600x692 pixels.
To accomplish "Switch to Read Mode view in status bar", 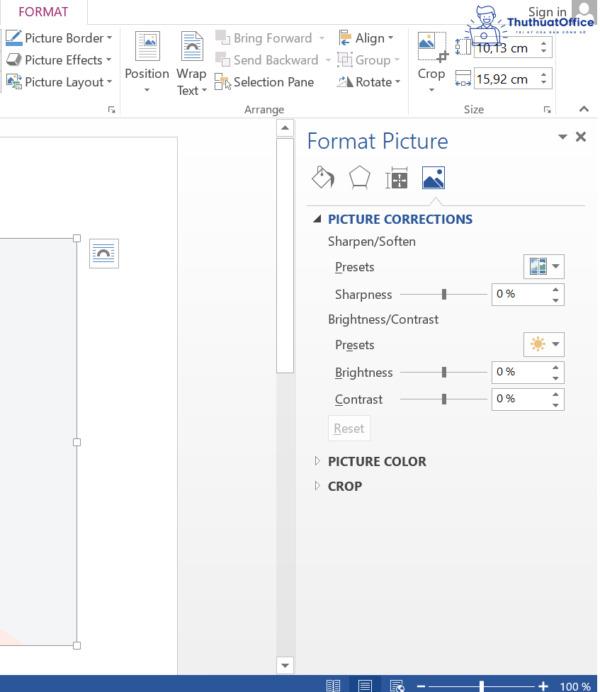I will click(333, 685).
